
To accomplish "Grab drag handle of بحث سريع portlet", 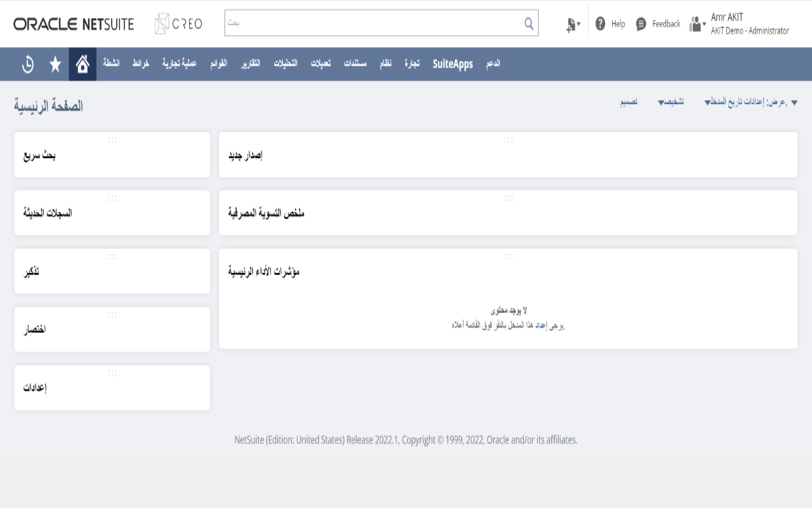I will point(112,139).
